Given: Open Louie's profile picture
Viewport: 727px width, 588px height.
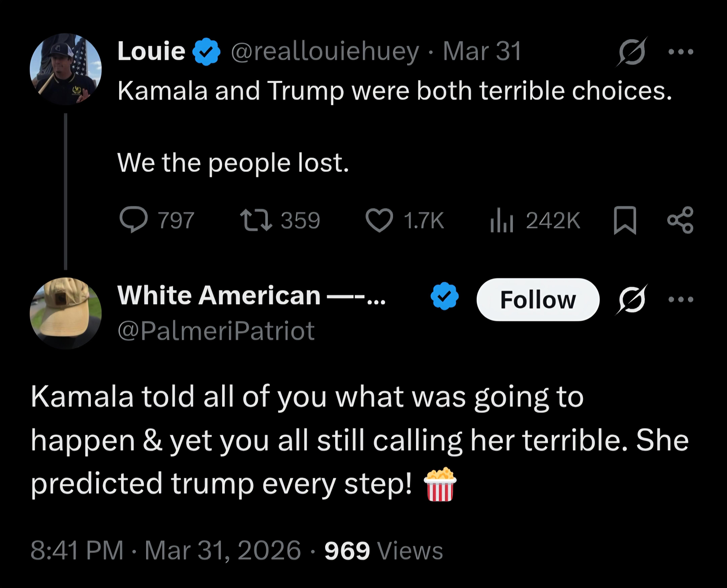Looking at the screenshot, I should click(x=66, y=69).
